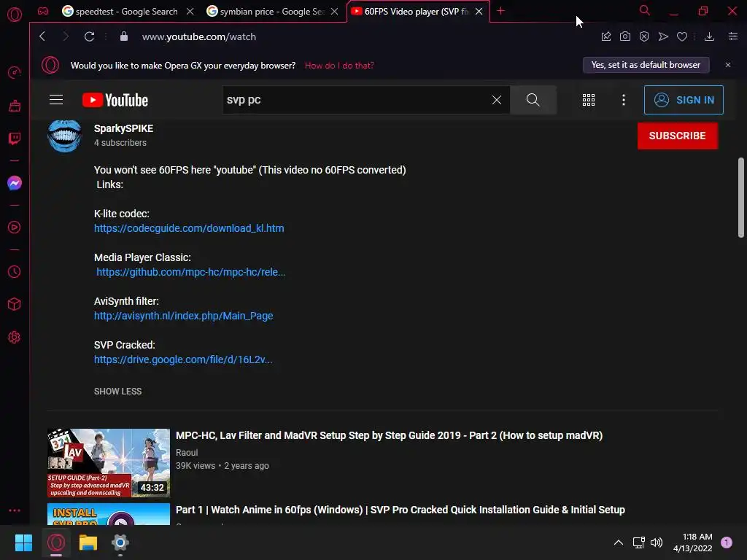Viewport: 747px width, 560px height.
Task: Open the avisynth.nl Main_Page link
Action: coord(183,316)
